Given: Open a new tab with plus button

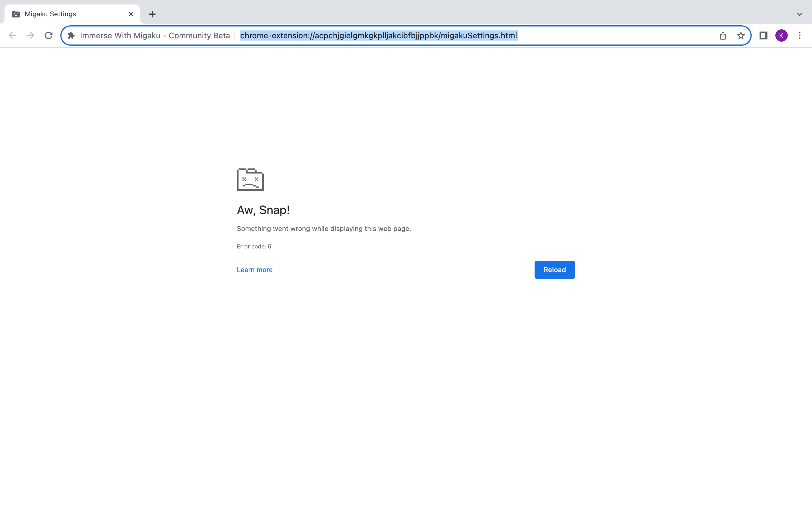Looking at the screenshot, I should [152, 14].
